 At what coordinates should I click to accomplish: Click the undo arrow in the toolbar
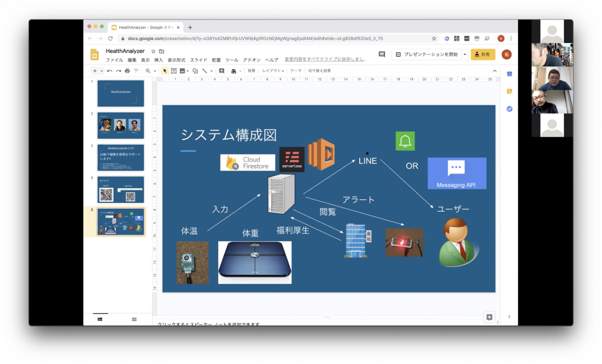pos(110,71)
